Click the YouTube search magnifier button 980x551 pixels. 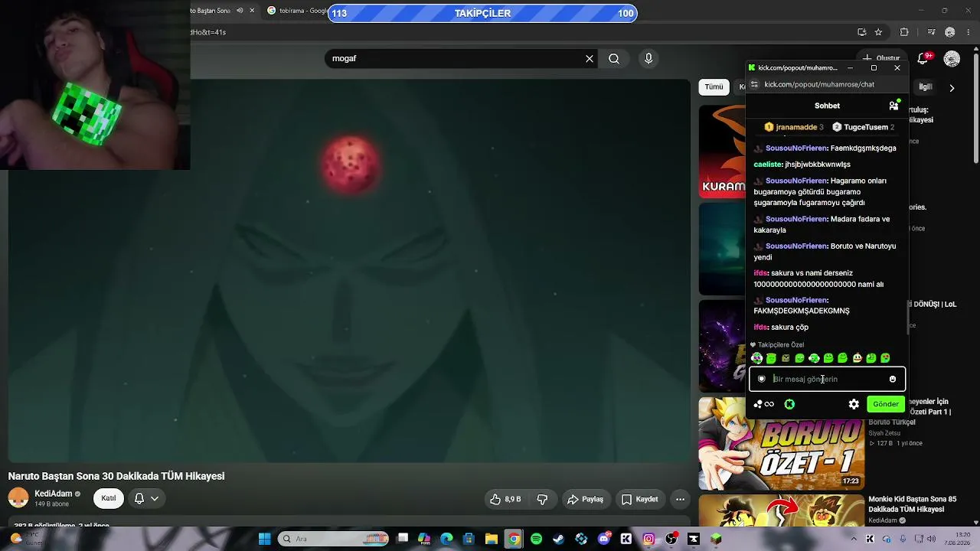click(x=614, y=59)
